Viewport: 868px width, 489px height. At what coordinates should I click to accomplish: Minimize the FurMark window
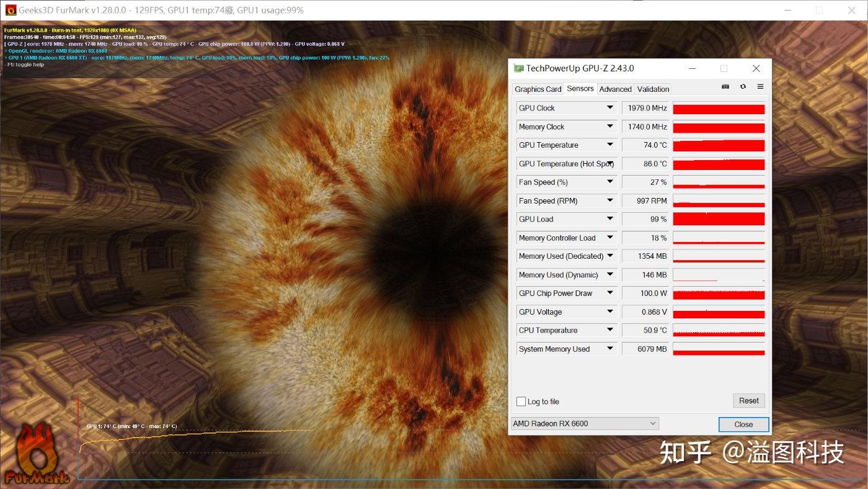click(x=788, y=11)
